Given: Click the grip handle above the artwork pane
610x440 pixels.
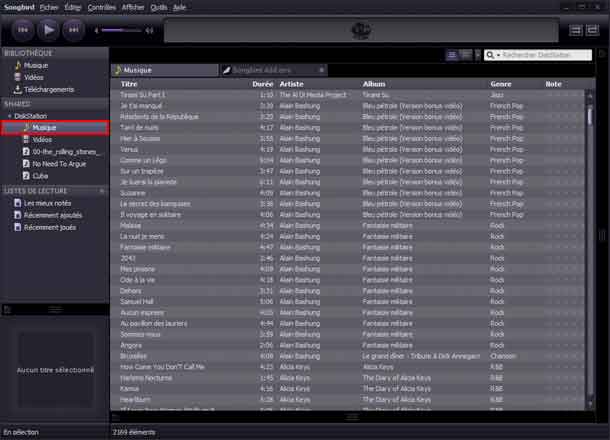Looking at the screenshot, I should point(55,310).
